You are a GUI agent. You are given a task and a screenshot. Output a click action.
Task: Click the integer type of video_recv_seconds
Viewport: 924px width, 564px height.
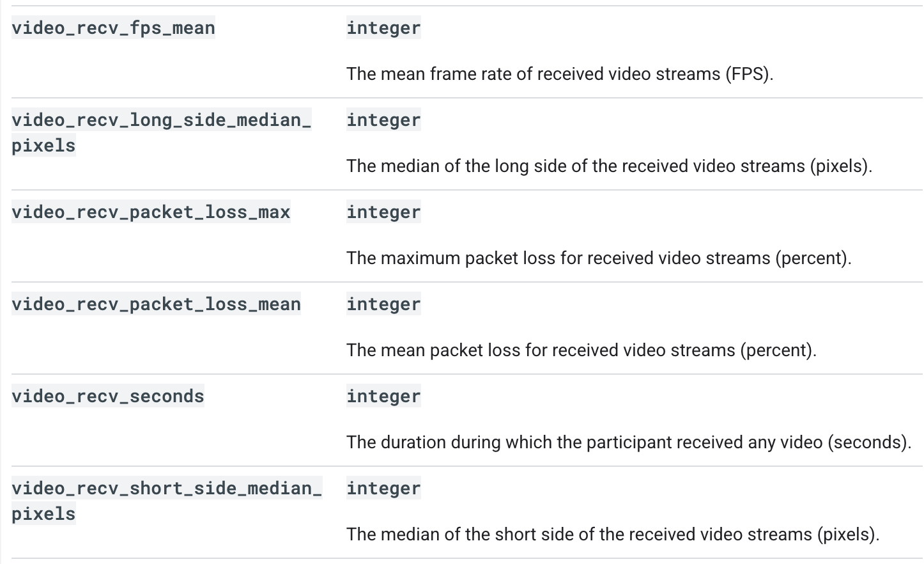tap(383, 396)
